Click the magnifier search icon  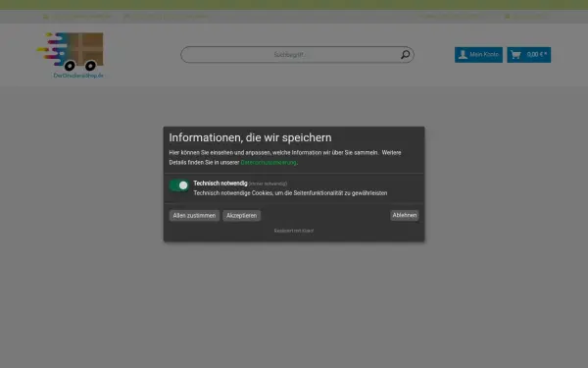pos(405,55)
